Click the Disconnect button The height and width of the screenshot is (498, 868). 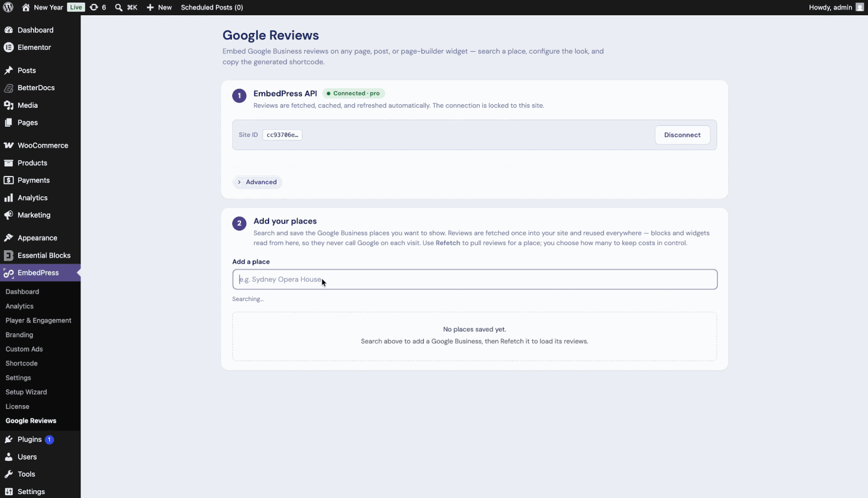pyautogui.click(x=682, y=135)
